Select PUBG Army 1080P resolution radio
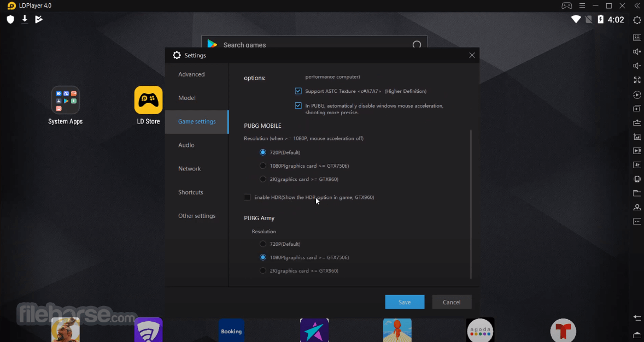This screenshot has width=644, height=342. coord(263,257)
